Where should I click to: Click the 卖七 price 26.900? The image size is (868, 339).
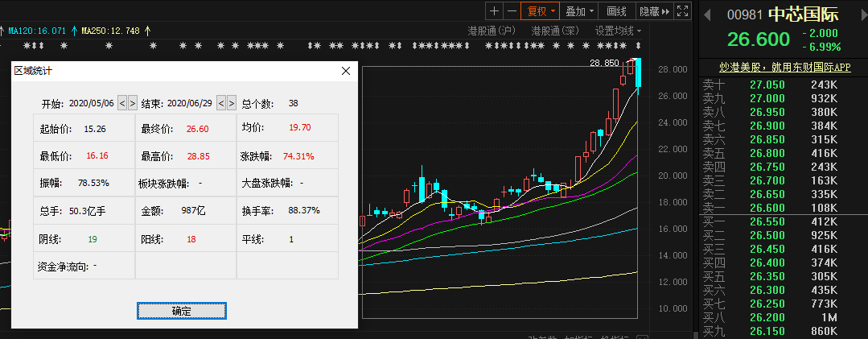pyautogui.click(x=767, y=126)
